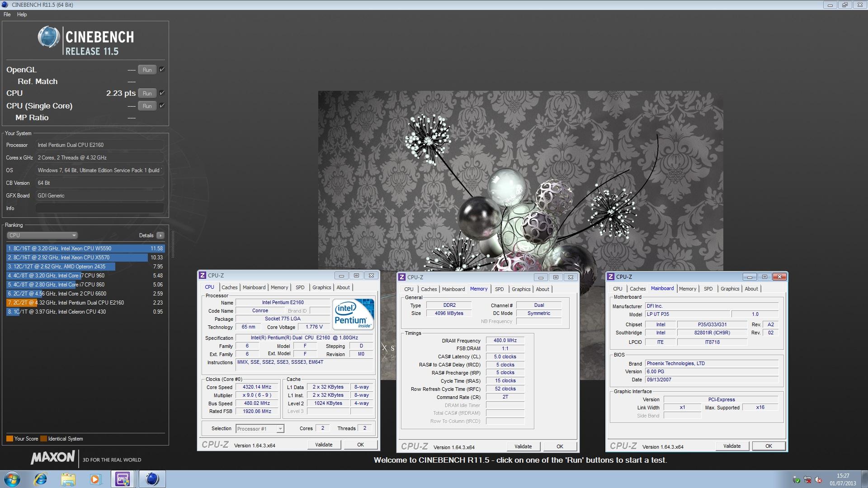Switch to CPU-Z taskbar button

pyautogui.click(x=123, y=479)
